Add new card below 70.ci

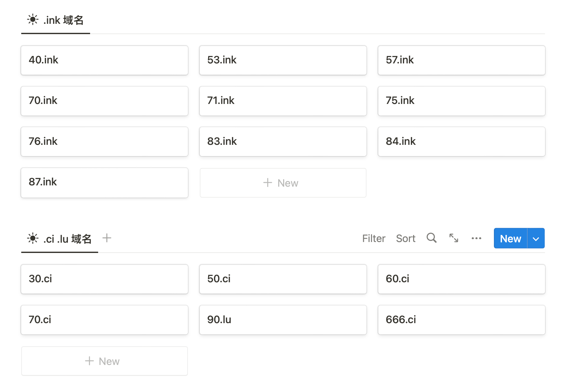click(105, 361)
